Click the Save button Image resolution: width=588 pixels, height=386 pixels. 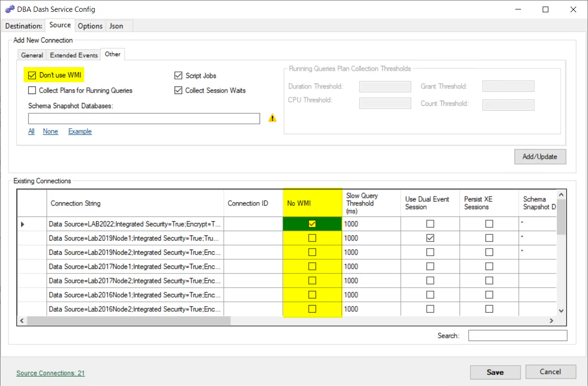pyautogui.click(x=495, y=372)
